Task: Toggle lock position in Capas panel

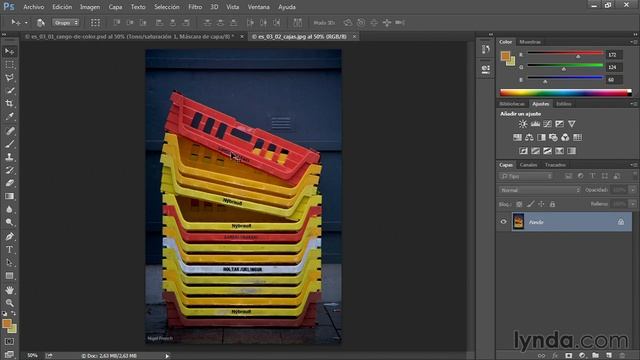Action: 541,204
